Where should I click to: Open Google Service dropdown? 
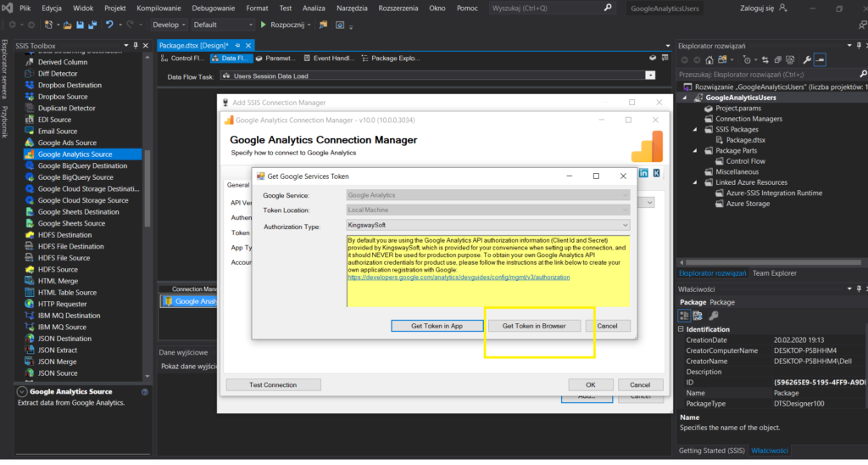click(x=625, y=195)
